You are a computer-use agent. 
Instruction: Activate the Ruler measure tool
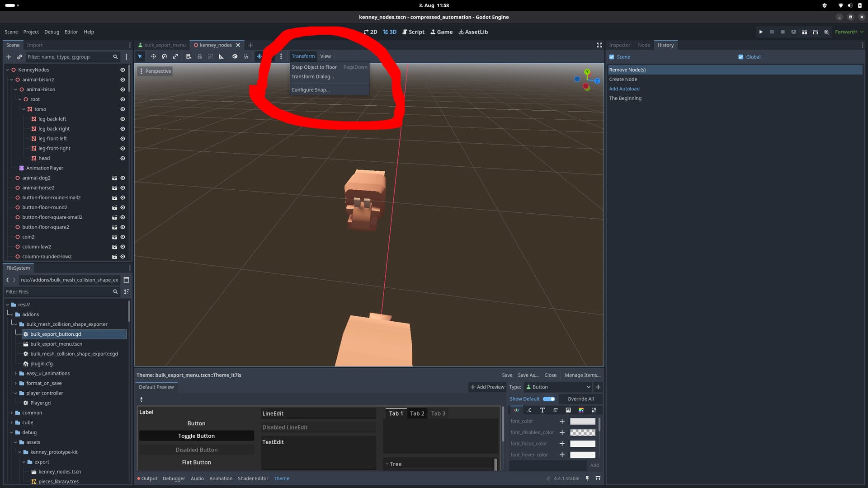221,56
